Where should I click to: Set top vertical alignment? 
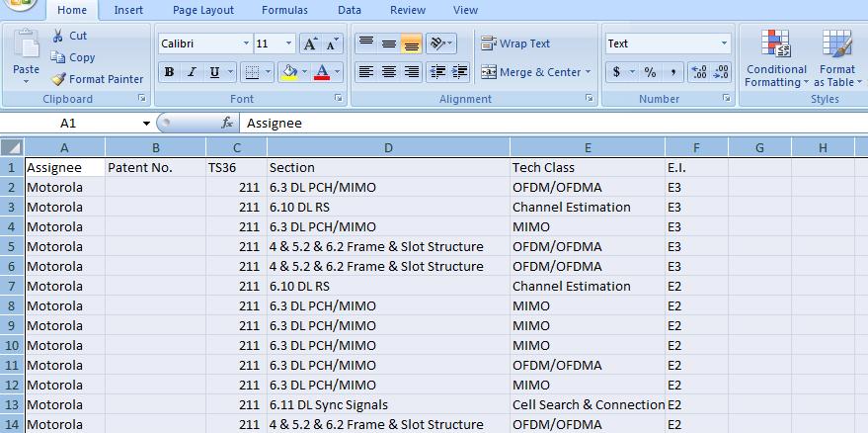(366, 43)
